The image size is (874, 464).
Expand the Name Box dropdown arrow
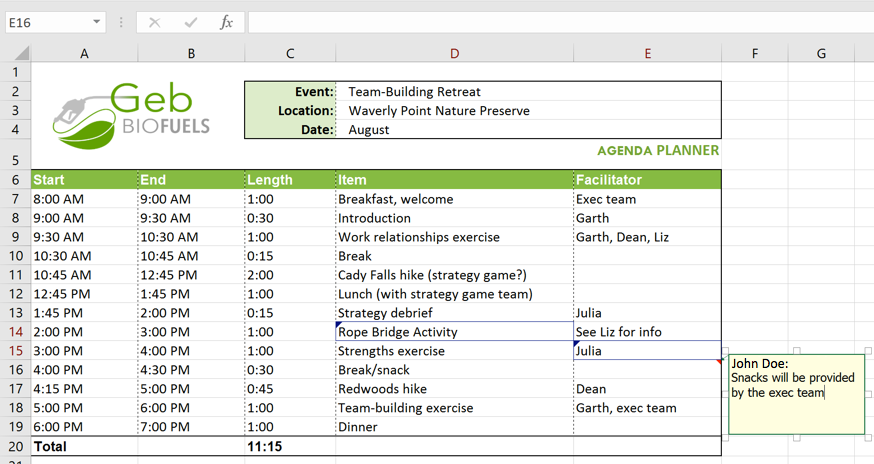[96, 22]
